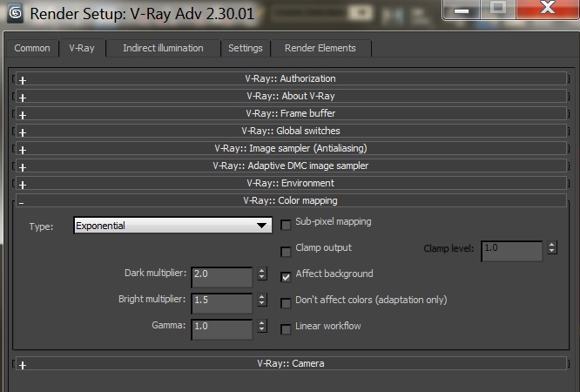Minimize the Render Setup window
This screenshot has width=580, height=392.
(x=462, y=10)
